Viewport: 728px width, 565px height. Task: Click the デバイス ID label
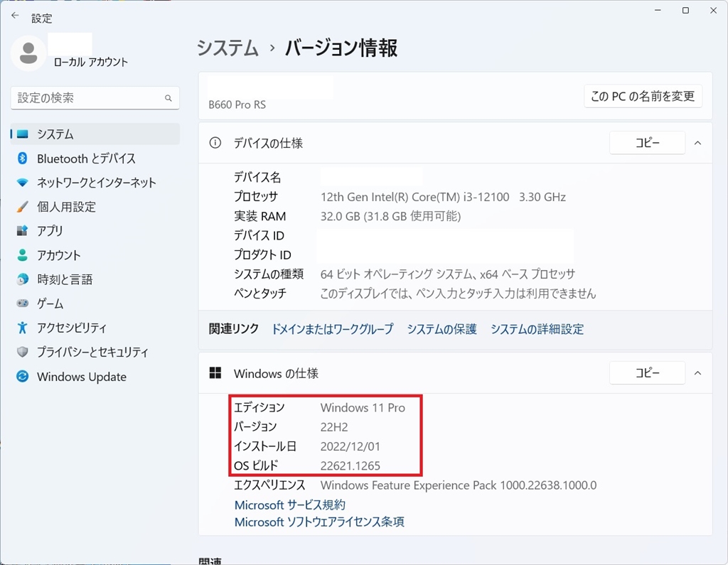[x=259, y=236]
